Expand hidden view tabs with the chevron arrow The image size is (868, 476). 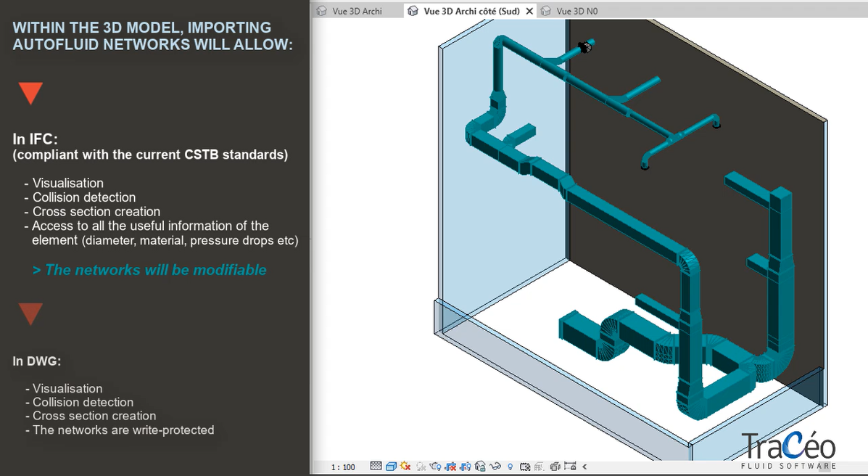click(584, 466)
